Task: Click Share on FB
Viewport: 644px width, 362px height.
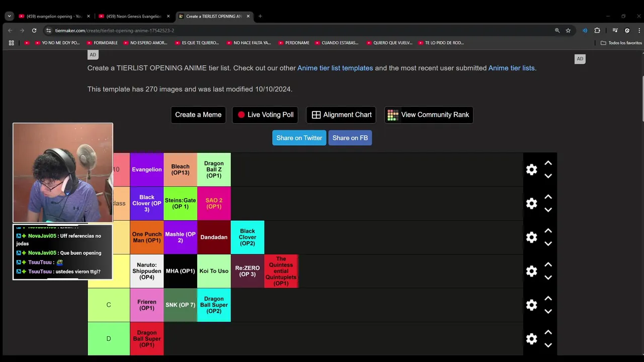Action: coord(350,138)
